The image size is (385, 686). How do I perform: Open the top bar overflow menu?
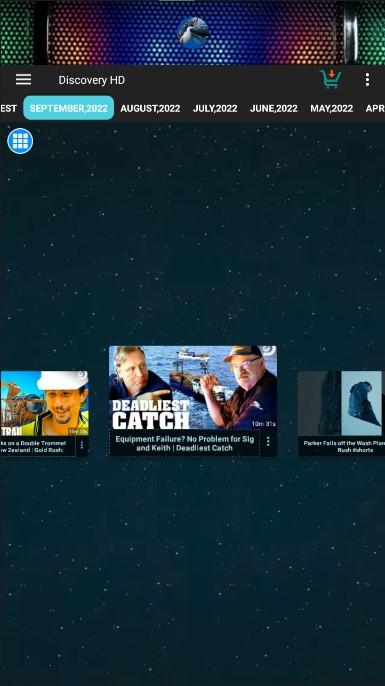367,80
